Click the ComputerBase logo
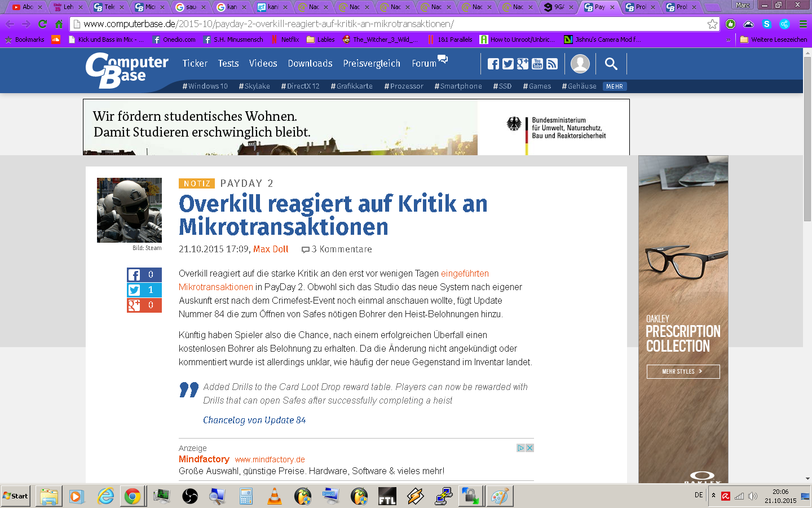This screenshot has height=508, width=812. (x=127, y=71)
